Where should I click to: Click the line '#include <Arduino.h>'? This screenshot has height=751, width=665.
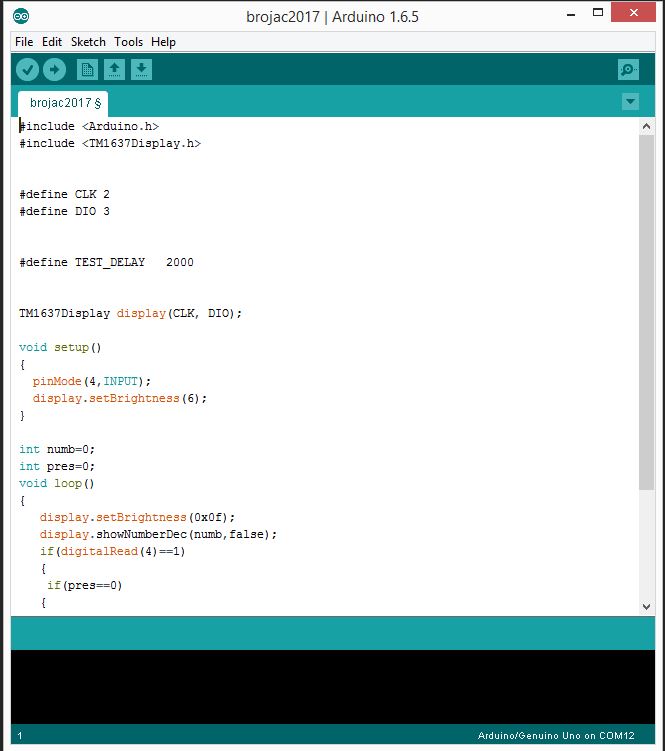coord(89,126)
